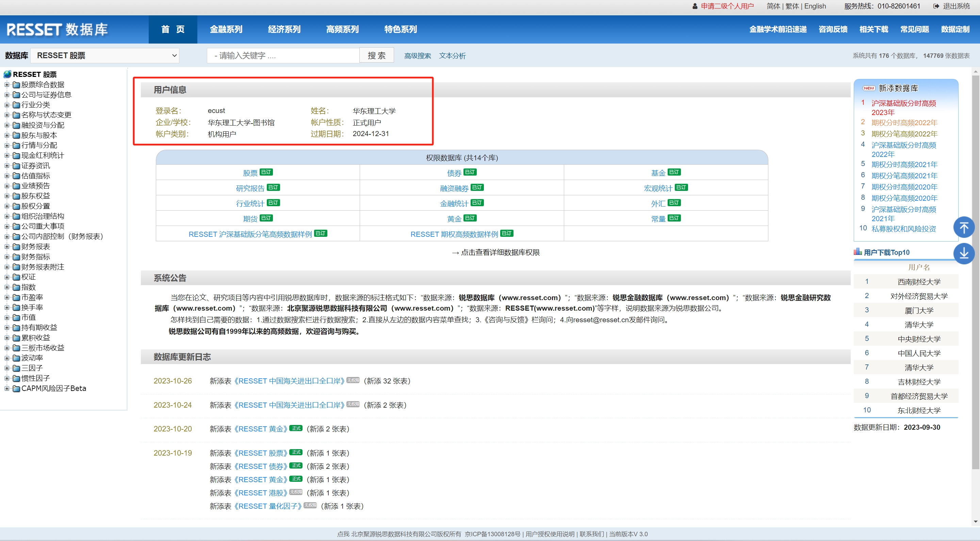Open the 金融系列 menu
Image resolution: width=980 pixels, height=541 pixels.
pos(226,29)
